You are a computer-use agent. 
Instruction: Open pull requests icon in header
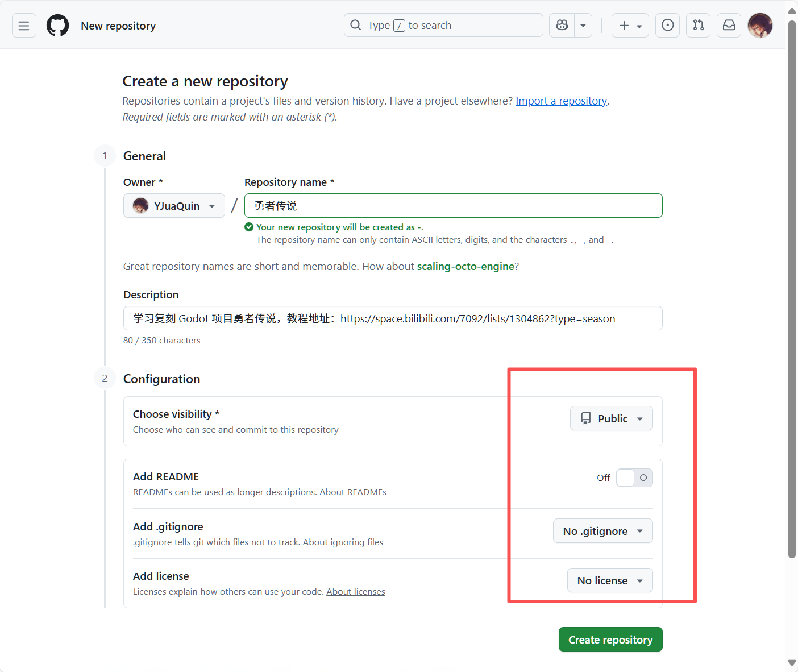[x=698, y=26]
